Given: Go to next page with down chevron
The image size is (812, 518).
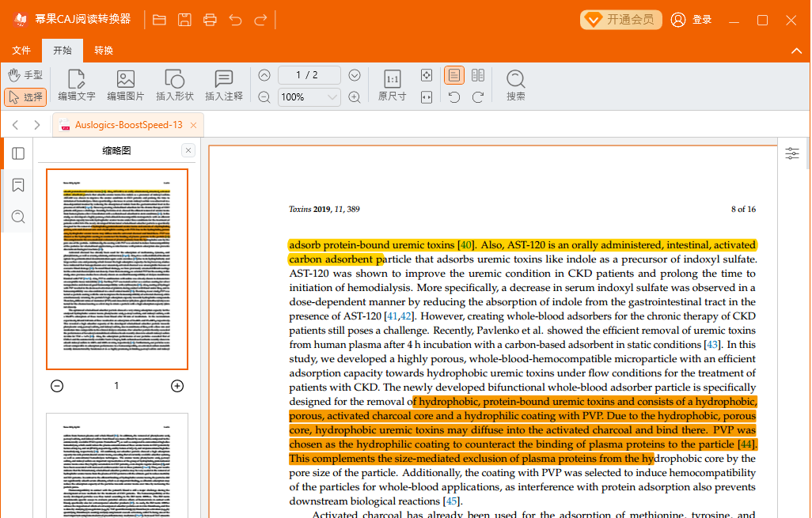Looking at the screenshot, I should 355,75.
